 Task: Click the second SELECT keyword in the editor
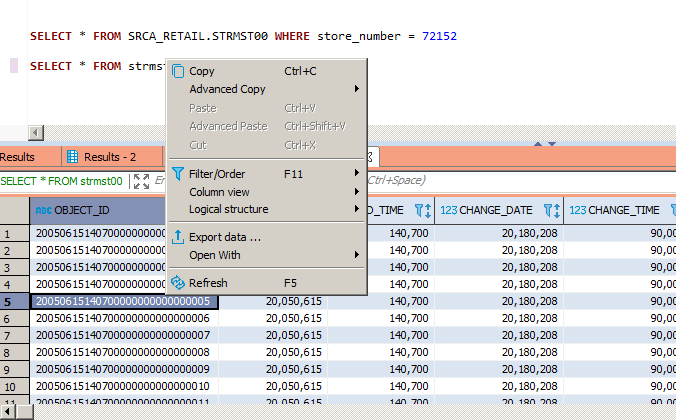tap(51, 66)
